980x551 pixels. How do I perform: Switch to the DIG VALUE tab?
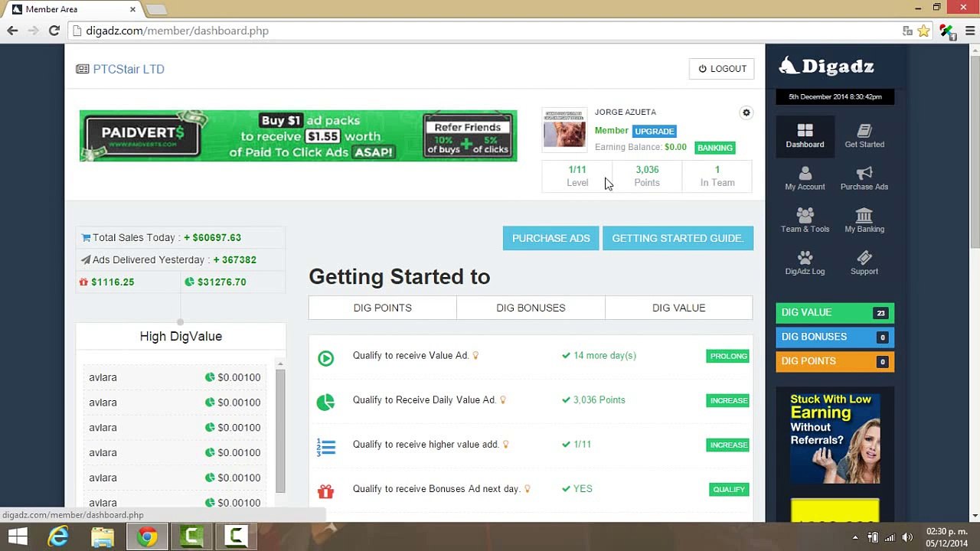pyautogui.click(x=679, y=308)
